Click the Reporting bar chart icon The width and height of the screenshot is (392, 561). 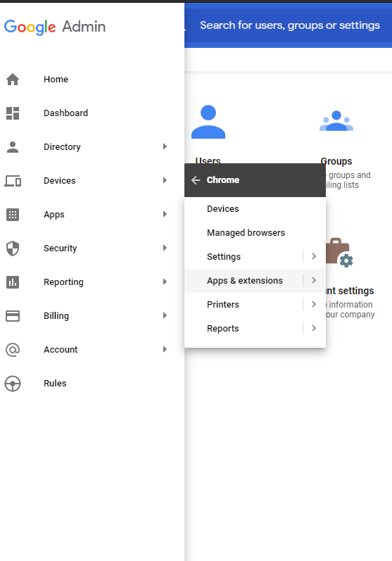[13, 282]
